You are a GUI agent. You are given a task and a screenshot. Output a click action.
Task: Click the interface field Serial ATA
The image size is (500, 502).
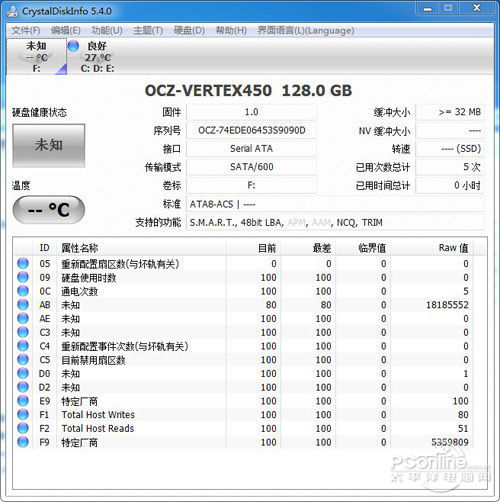251,149
